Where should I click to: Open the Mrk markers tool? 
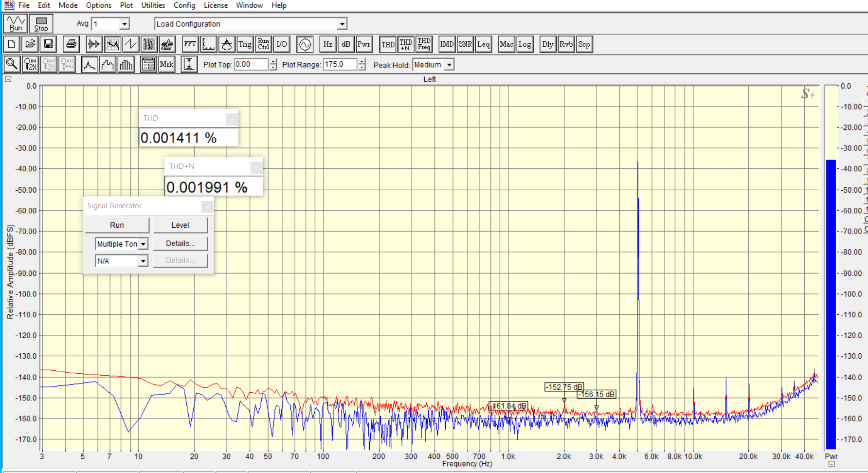166,64
